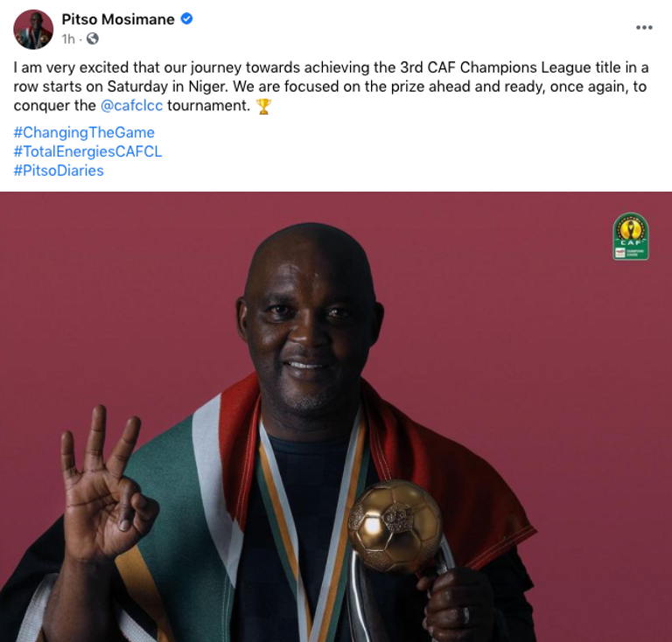The width and height of the screenshot is (672, 642).
Task: Click the Pitso Mosimane name link
Action: tap(118, 19)
